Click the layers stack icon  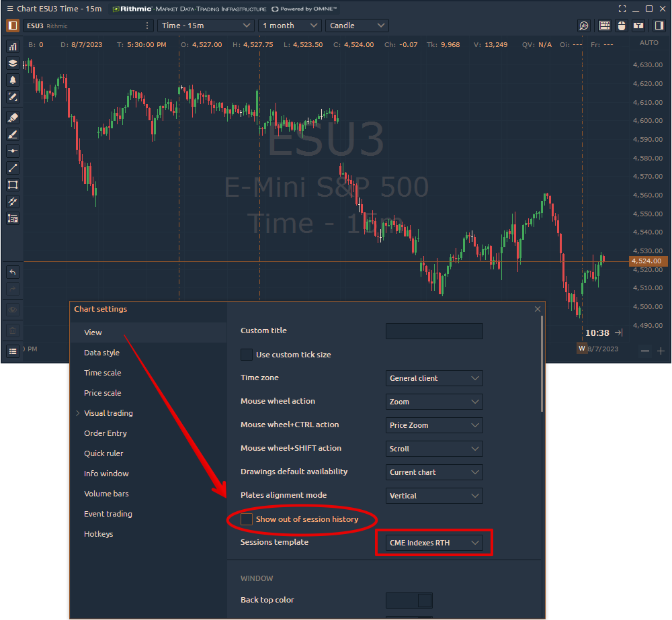coord(13,63)
